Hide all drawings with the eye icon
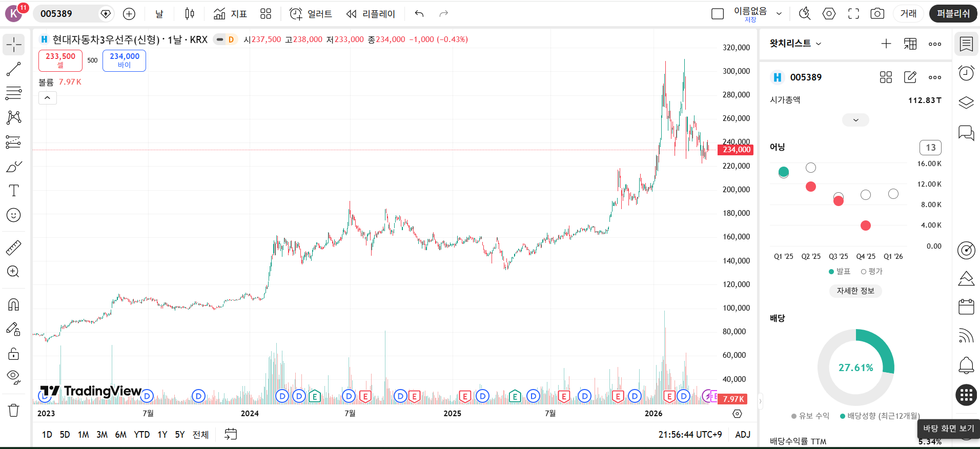This screenshot has height=449, width=980. [x=14, y=378]
